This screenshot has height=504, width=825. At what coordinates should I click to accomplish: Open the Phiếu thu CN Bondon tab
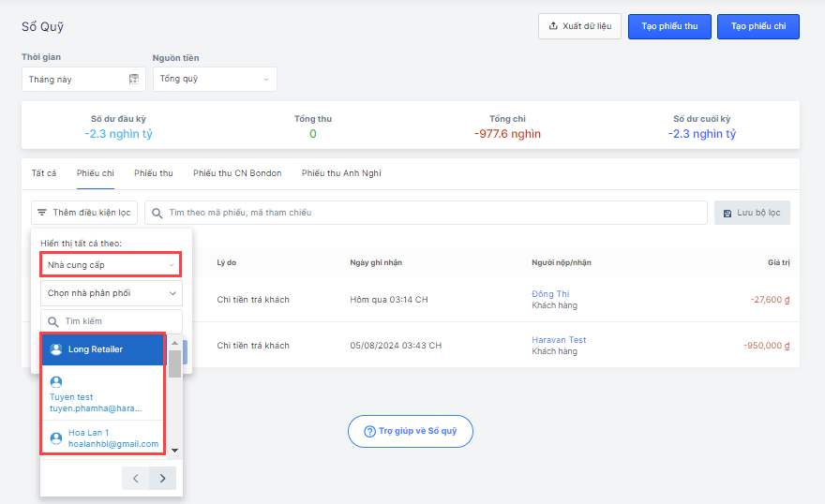[x=237, y=173]
